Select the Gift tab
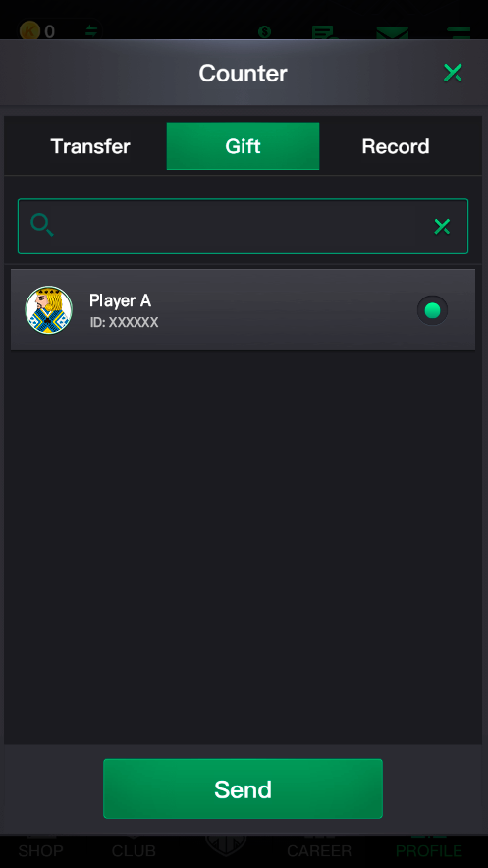This screenshot has height=868, width=488. tap(243, 146)
